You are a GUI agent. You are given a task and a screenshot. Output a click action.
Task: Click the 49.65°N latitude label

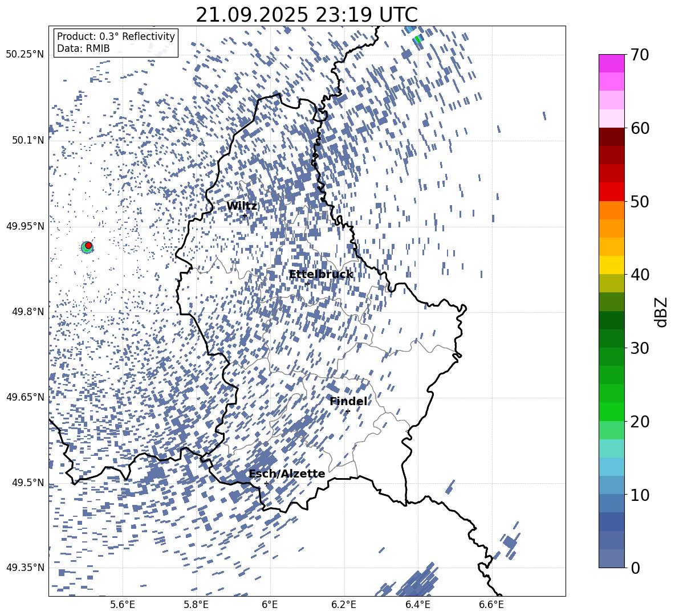click(25, 397)
